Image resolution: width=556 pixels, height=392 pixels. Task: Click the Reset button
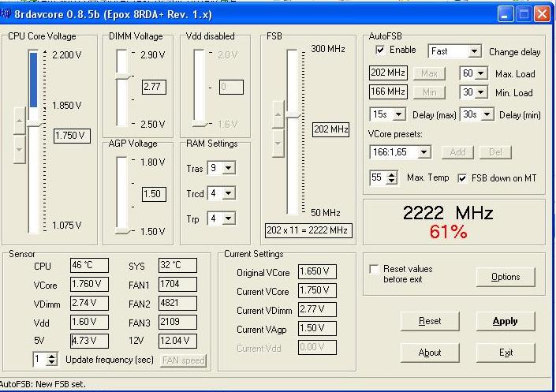430,321
